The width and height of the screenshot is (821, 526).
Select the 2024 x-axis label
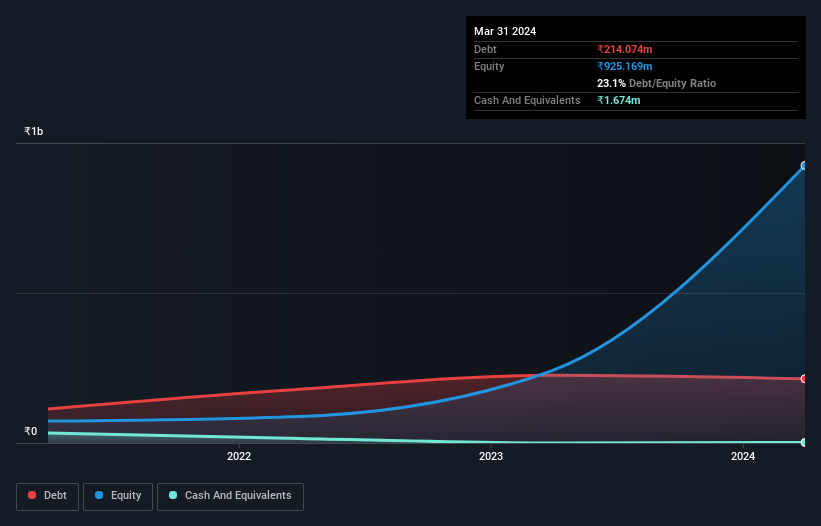743,456
